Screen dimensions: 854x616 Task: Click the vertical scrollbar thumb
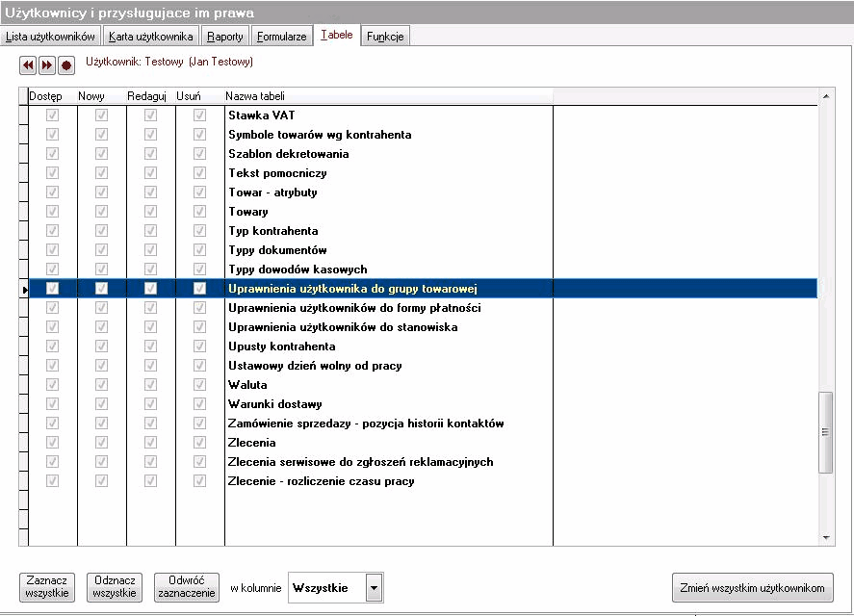[826, 432]
